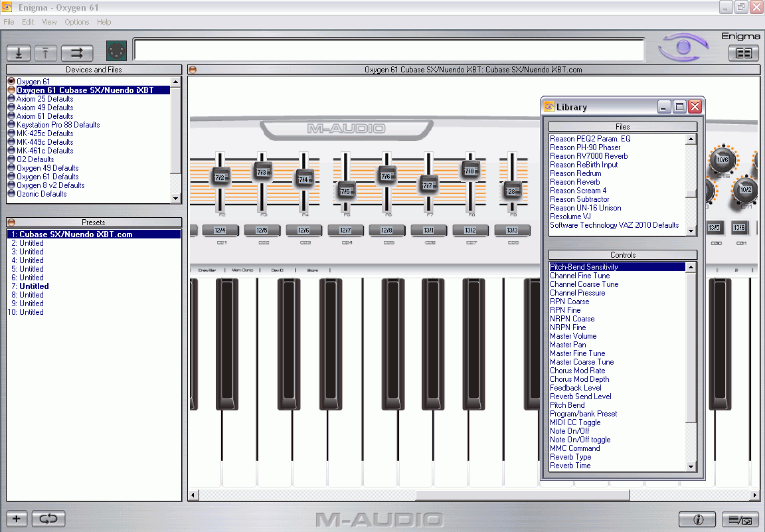765x532 pixels.
Task: Open the Options menu
Action: [x=77, y=22]
